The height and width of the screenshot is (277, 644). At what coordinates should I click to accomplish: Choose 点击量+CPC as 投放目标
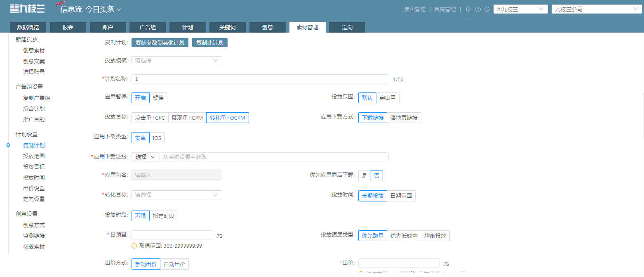pyautogui.click(x=150, y=118)
